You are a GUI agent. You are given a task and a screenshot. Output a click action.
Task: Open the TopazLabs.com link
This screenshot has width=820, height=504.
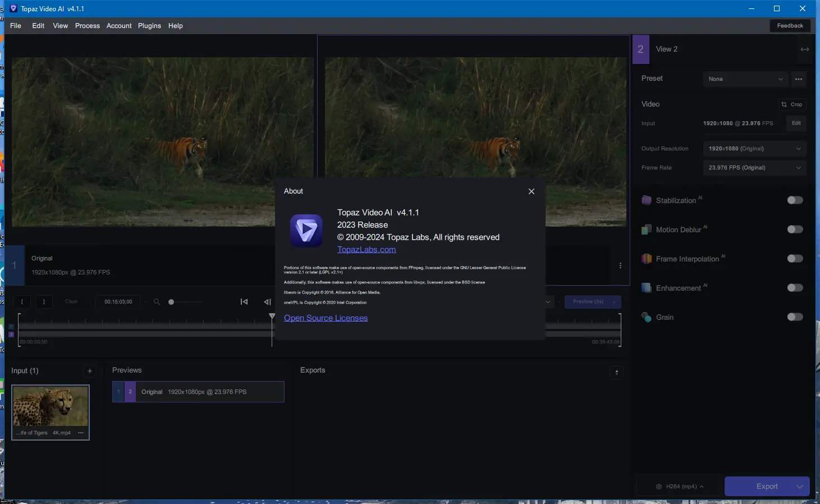(367, 250)
